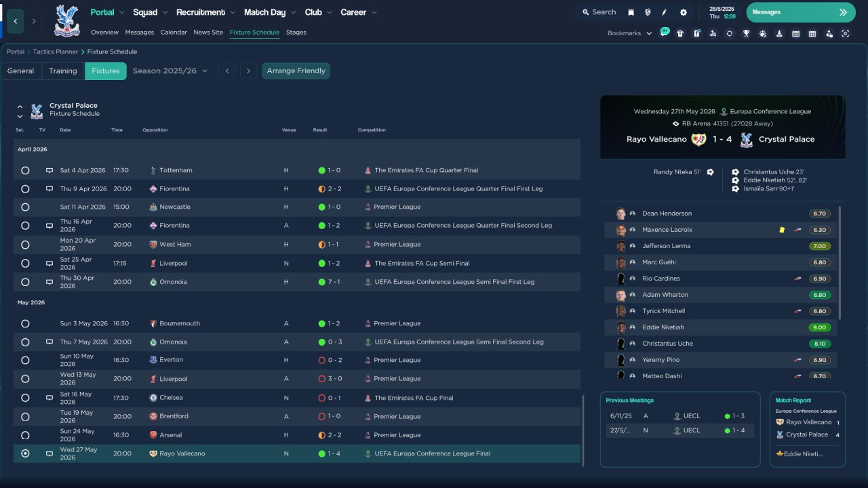Expand the Recruitment menu dropdown arrow
868x488 pixels.
click(x=233, y=13)
